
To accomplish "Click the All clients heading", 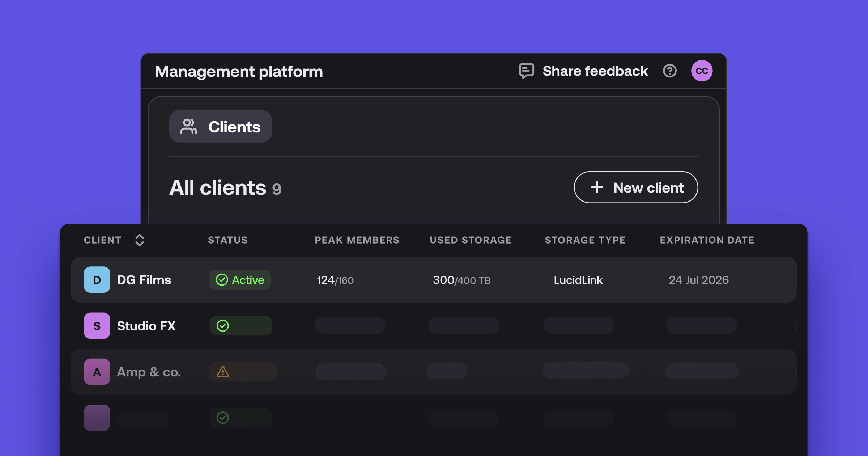I will coord(218,187).
